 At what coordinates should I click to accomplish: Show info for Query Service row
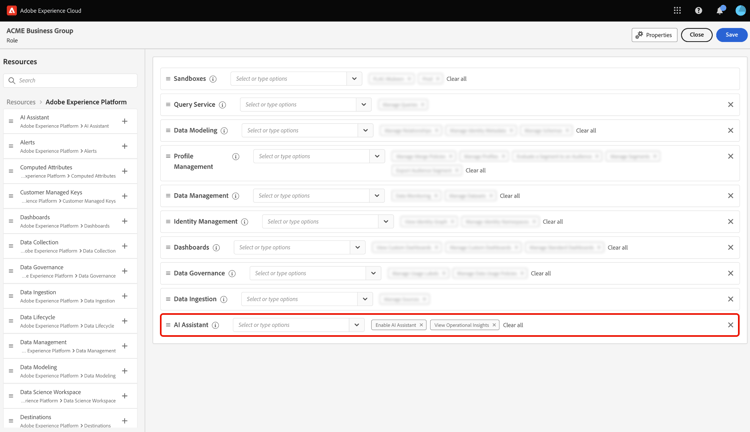pos(222,105)
